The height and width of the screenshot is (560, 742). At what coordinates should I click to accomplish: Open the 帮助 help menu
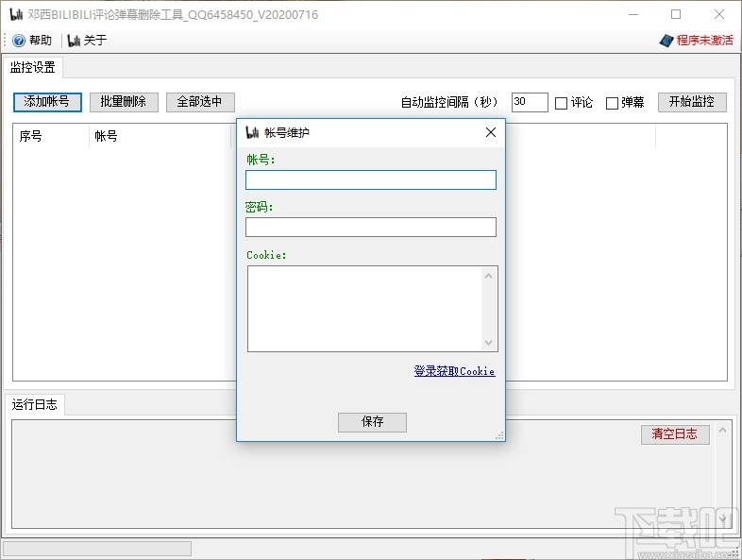pos(41,41)
